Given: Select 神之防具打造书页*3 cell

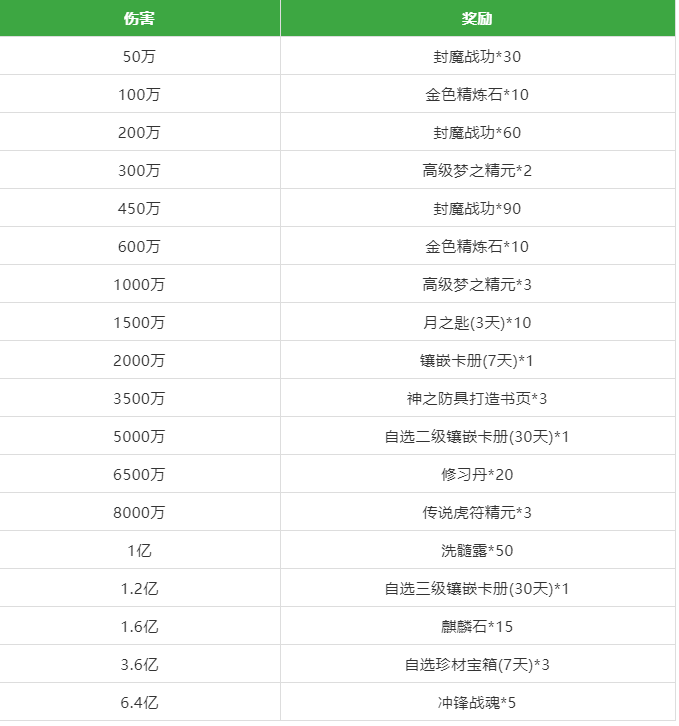Looking at the screenshot, I should point(478,398).
